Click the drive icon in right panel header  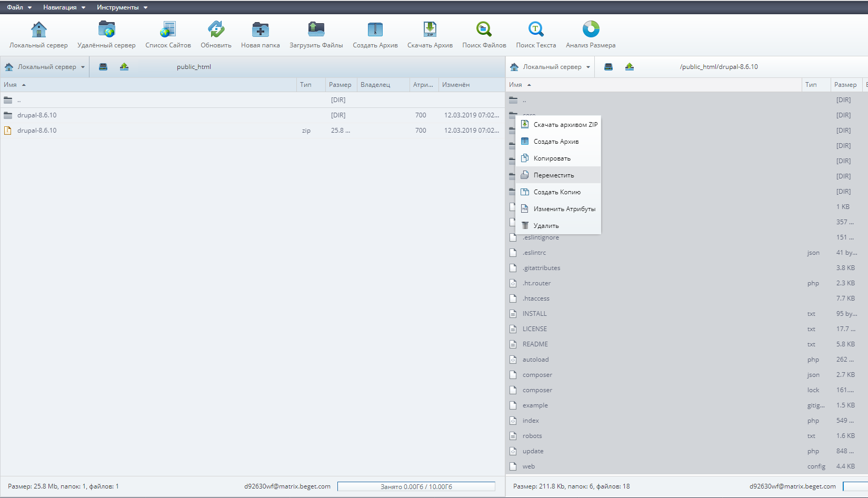[608, 67]
